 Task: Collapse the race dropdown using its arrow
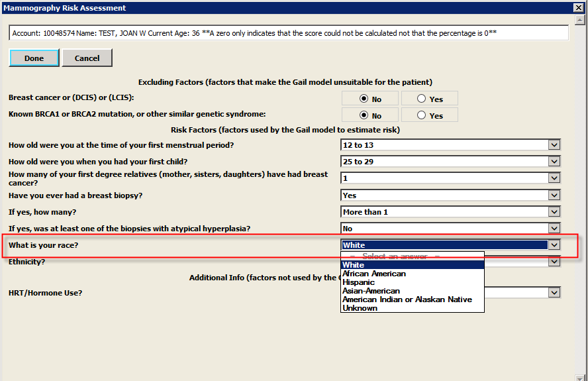554,245
